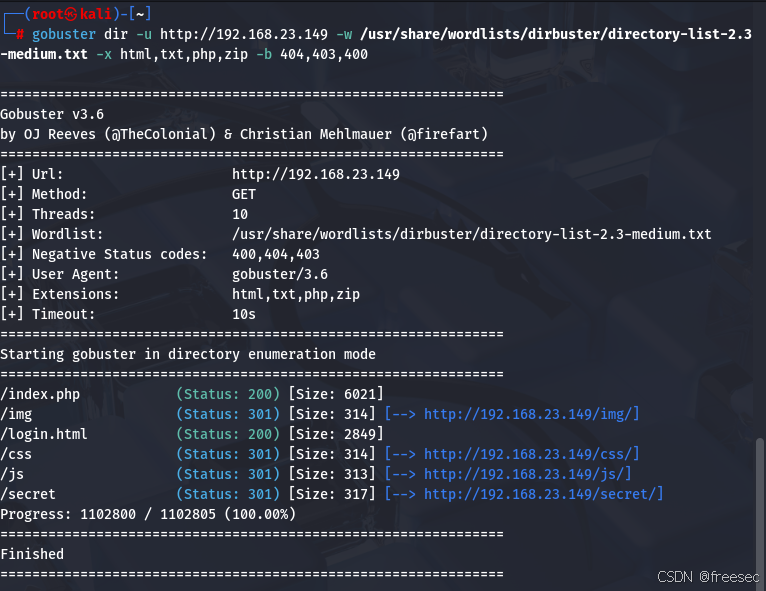Viewport: 766px width, 591px height.
Task: Click the User Agent value 'gobuster/3.6'
Action: pyautogui.click(x=280, y=274)
